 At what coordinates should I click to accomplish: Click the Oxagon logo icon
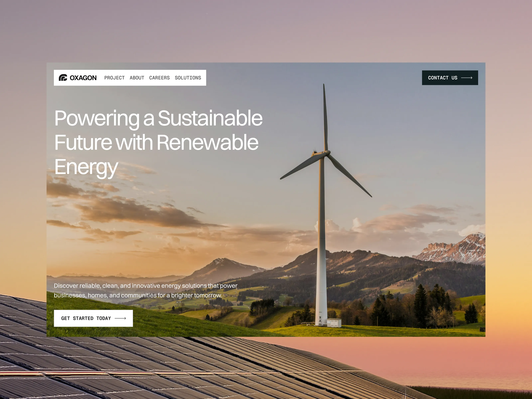(63, 78)
